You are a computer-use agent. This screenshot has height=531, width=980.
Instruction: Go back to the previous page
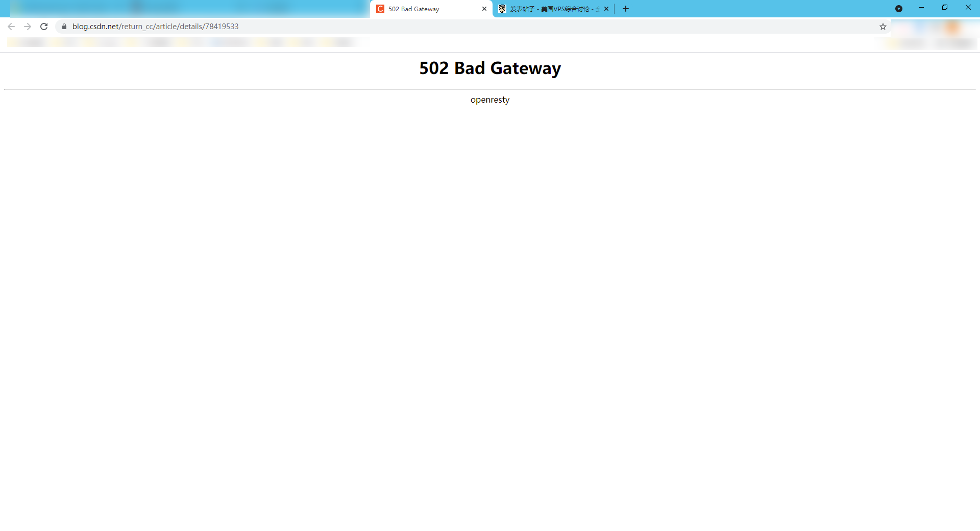click(x=11, y=27)
